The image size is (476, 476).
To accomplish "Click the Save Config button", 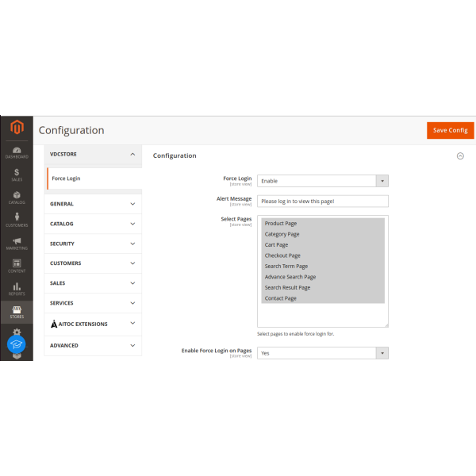I will (450, 130).
